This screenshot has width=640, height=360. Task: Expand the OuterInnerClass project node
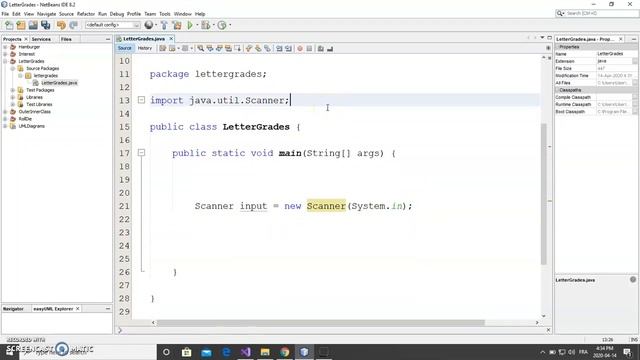(5, 111)
